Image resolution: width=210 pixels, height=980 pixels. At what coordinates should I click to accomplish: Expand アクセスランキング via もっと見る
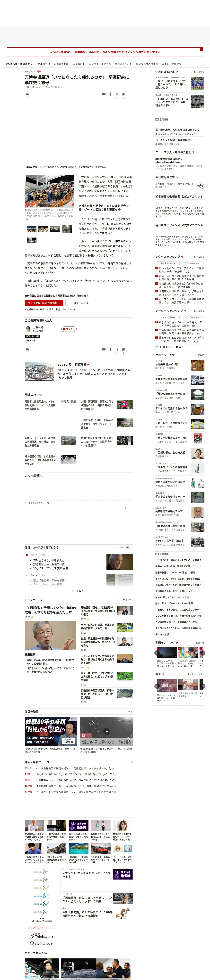point(199,256)
